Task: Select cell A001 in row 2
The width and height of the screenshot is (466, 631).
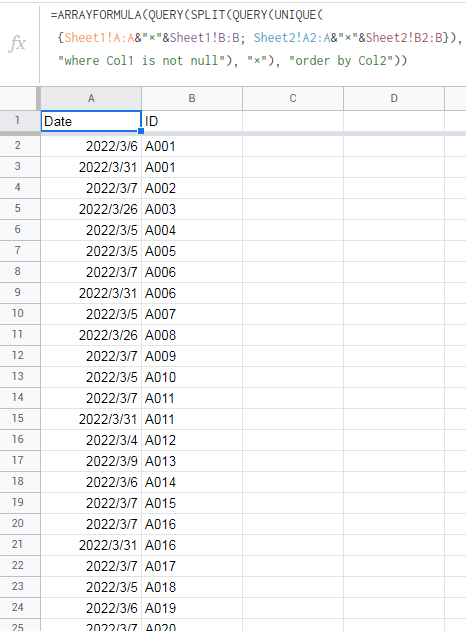Action: point(192,146)
